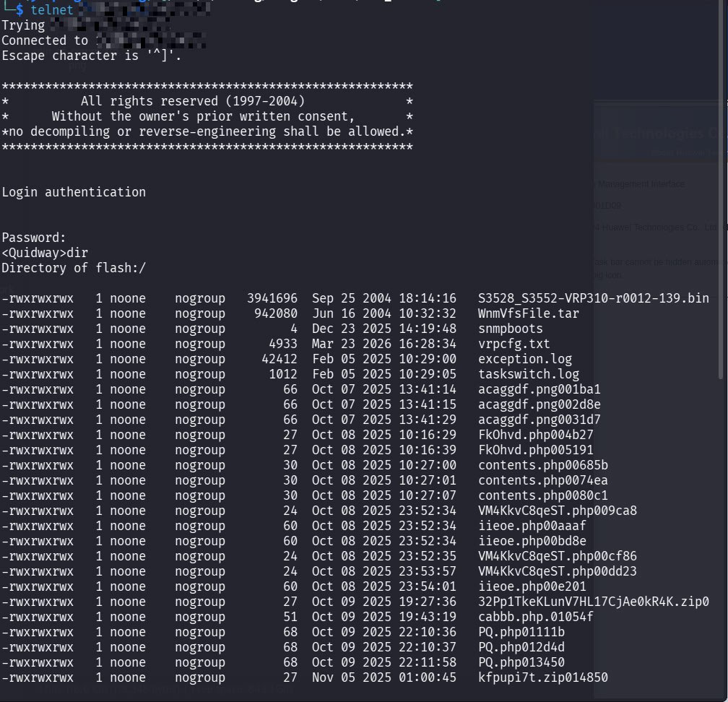Click the 'Password:' prompt line
The width and height of the screenshot is (728, 702).
pyautogui.click(x=34, y=238)
